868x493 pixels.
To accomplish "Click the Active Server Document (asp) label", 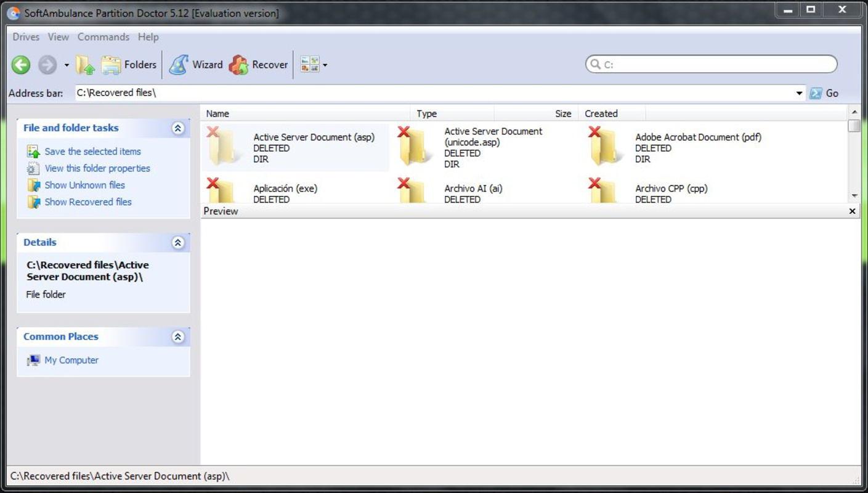I will click(x=314, y=137).
